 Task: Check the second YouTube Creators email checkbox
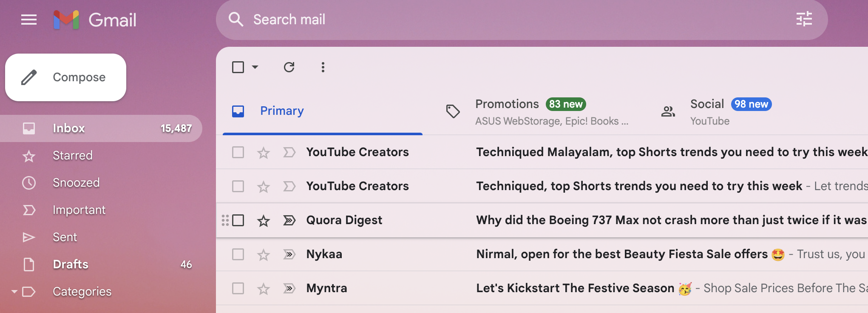pos(238,186)
